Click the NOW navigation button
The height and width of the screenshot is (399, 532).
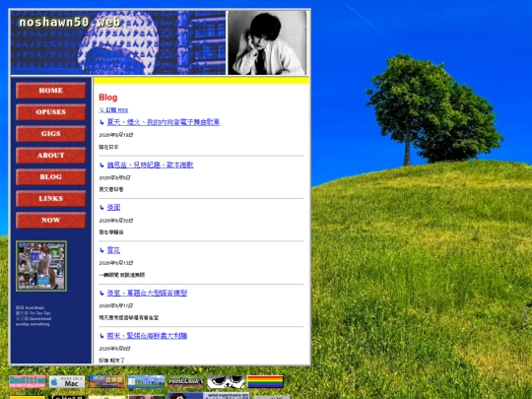pos(51,221)
